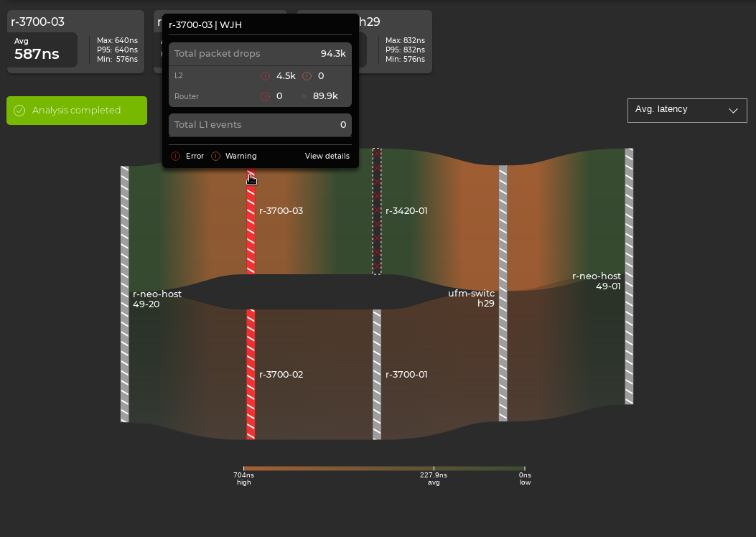Select the r-3700-02 red node bar
This screenshot has width=756, height=537.
coord(251,373)
